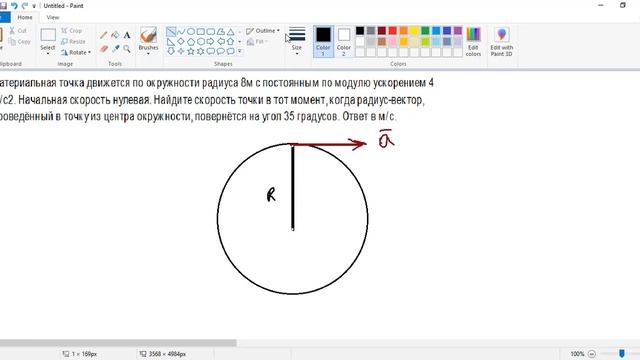
Task: Choose the Right arrow shape
Action: 211,41
